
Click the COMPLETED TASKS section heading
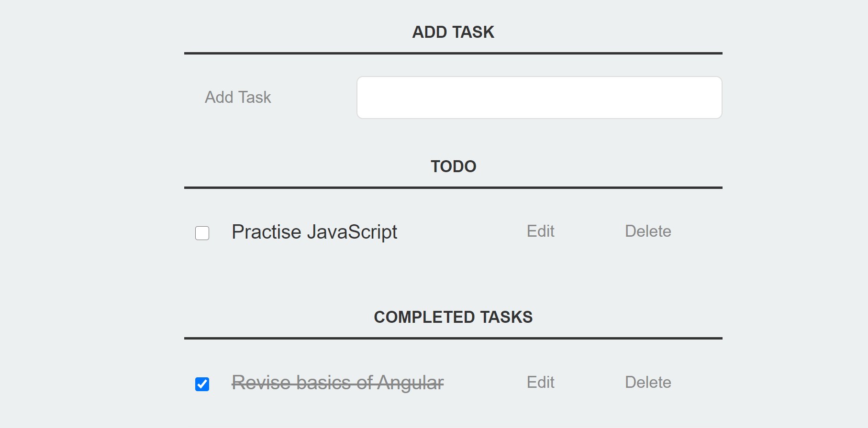point(453,317)
